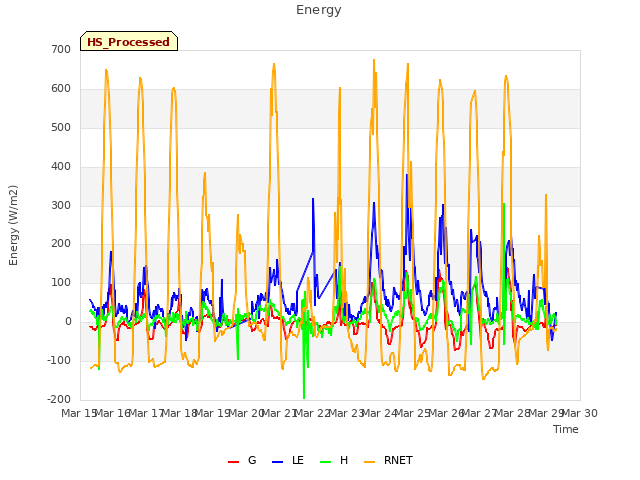Image resolution: width=640 pixels, height=480 pixels.
Task: Click the 700 y-axis tick label
Action: tap(61, 49)
